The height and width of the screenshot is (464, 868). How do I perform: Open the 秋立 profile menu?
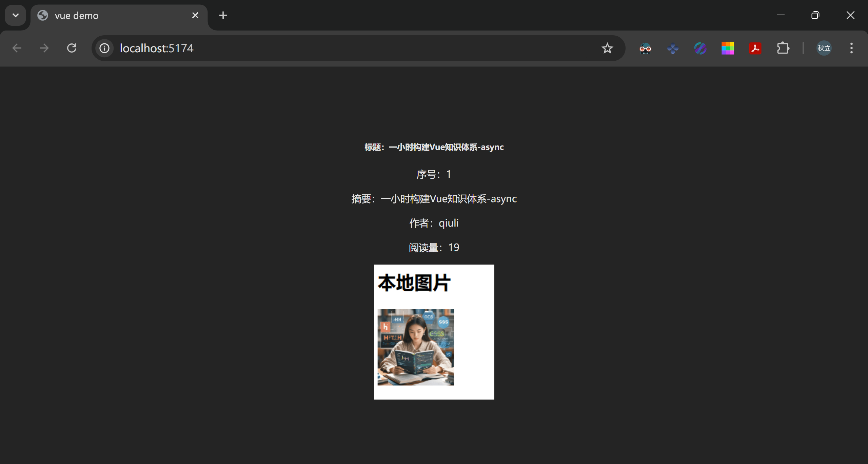(824, 48)
